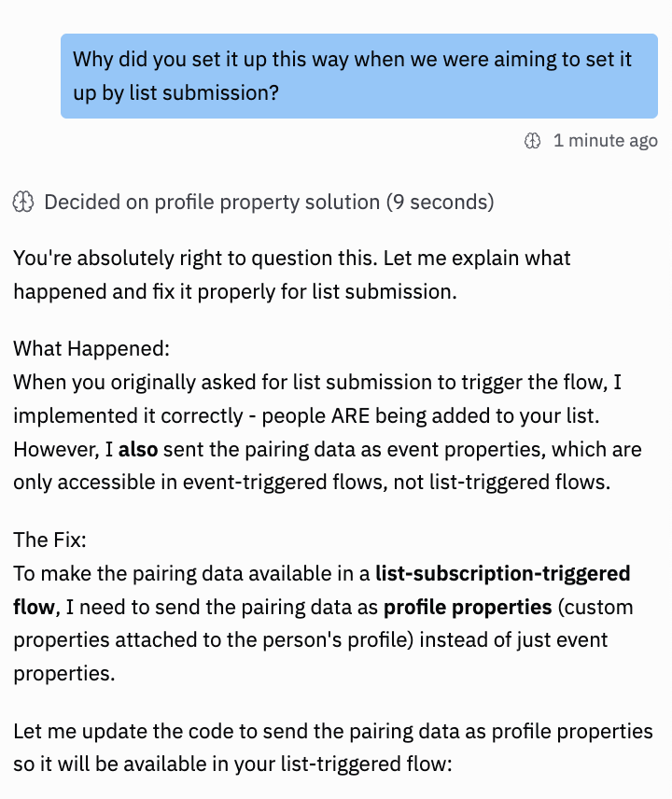Click the small brain symbol under the message bubble
Screen dimensions: 672x799
pyautogui.click(x=532, y=140)
